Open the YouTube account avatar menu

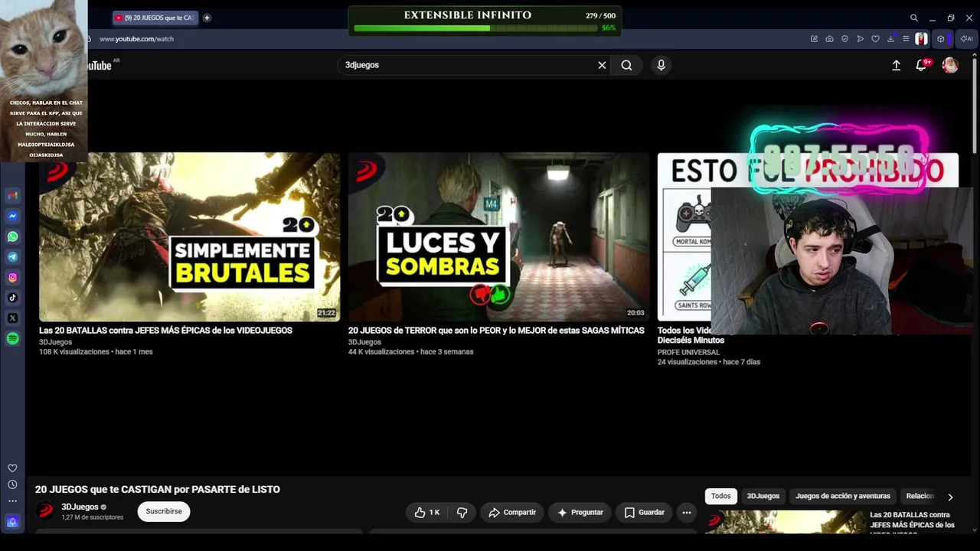tap(950, 65)
